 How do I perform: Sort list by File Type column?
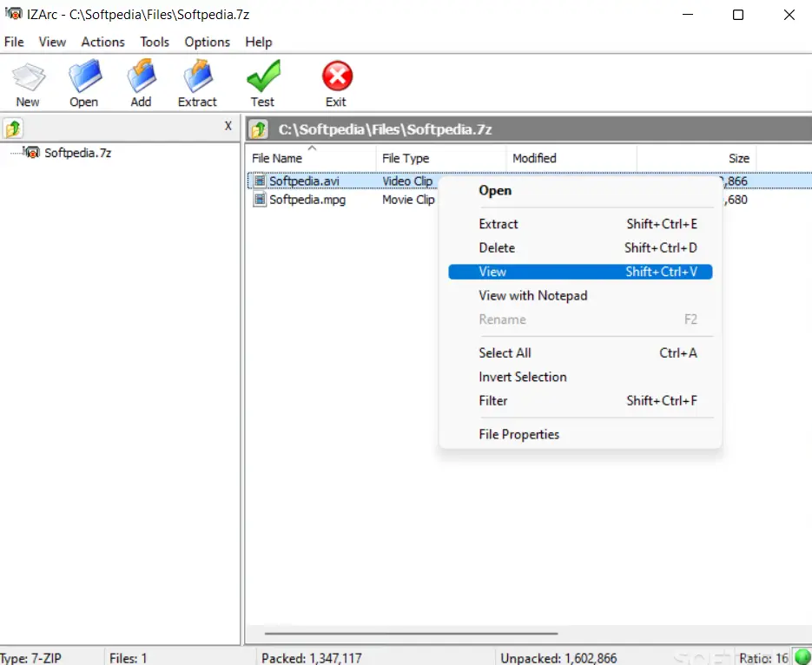point(406,159)
